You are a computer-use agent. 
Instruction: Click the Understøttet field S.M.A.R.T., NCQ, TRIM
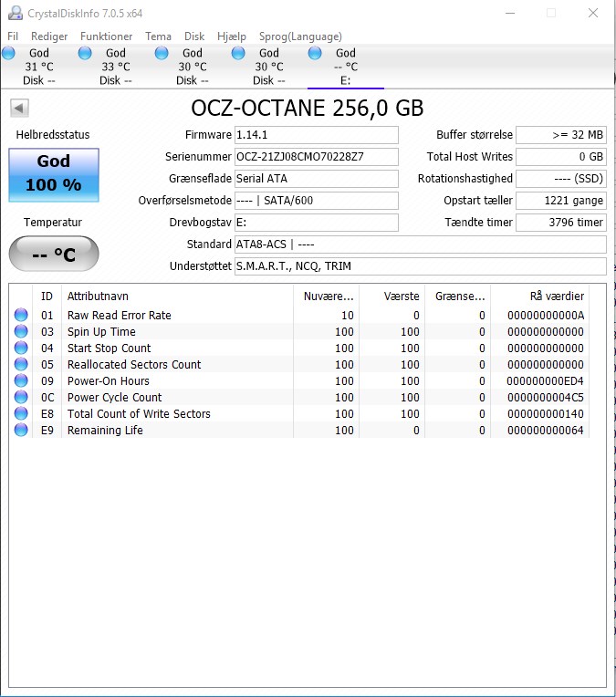pos(421,266)
